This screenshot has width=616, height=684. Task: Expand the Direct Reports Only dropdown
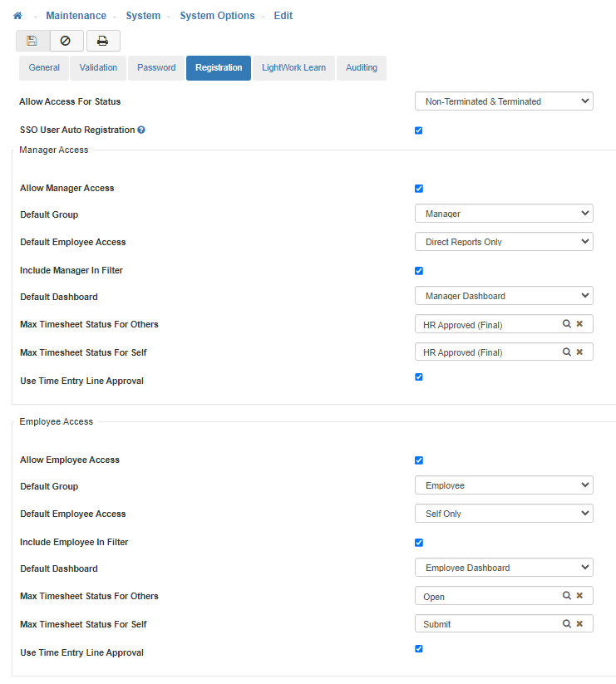[504, 242]
